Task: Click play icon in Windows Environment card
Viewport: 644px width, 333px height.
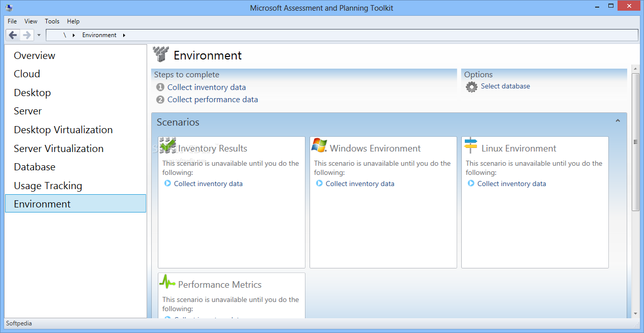Action: click(x=319, y=184)
